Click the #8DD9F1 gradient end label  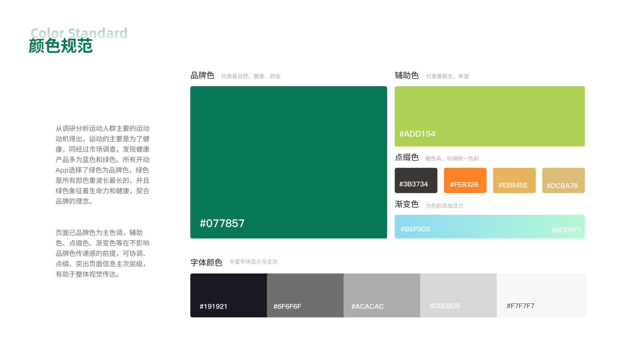(566, 230)
